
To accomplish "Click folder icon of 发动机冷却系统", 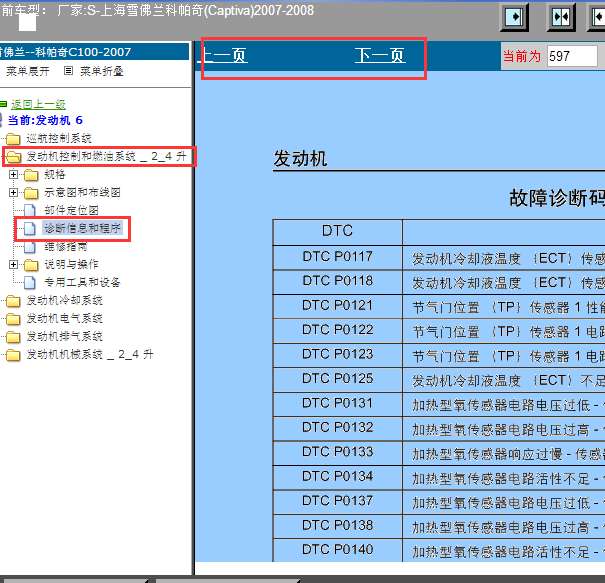I will click(x=13, y=301).
